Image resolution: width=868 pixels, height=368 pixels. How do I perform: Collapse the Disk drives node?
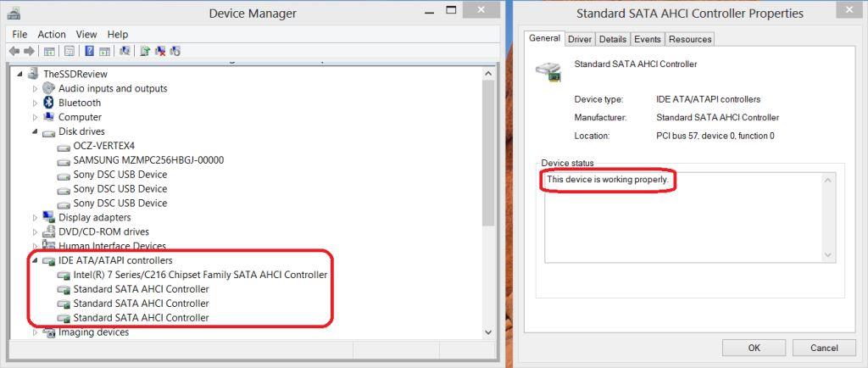point(36,131)
